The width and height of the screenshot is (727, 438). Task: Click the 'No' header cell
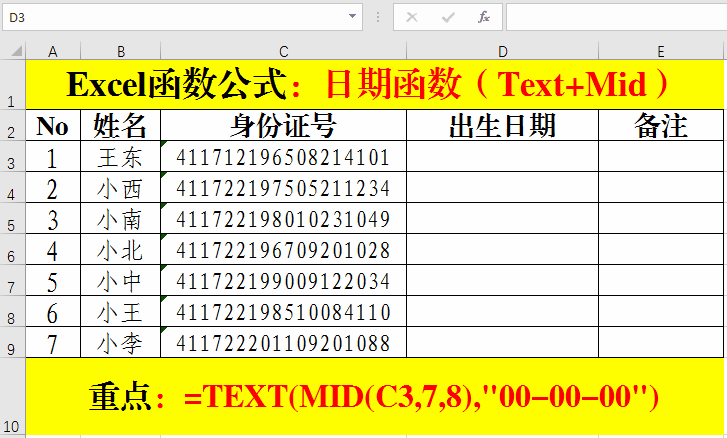53,125
